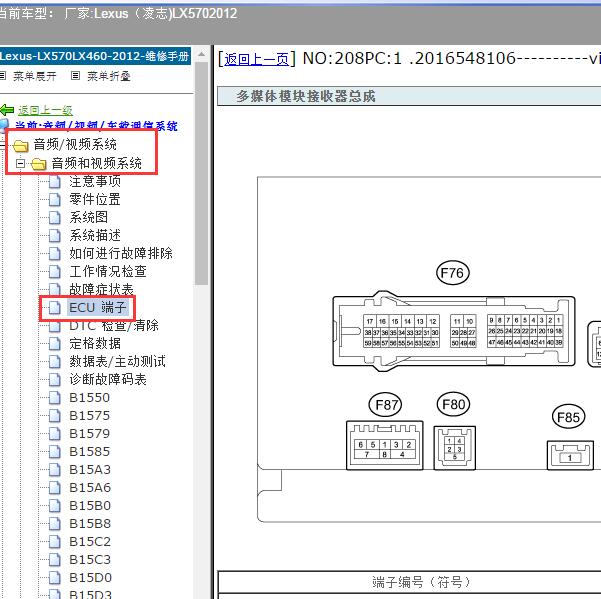Open the 工作情况检查 page
Viewport: 601px width, 599px height.
(108, 271)
